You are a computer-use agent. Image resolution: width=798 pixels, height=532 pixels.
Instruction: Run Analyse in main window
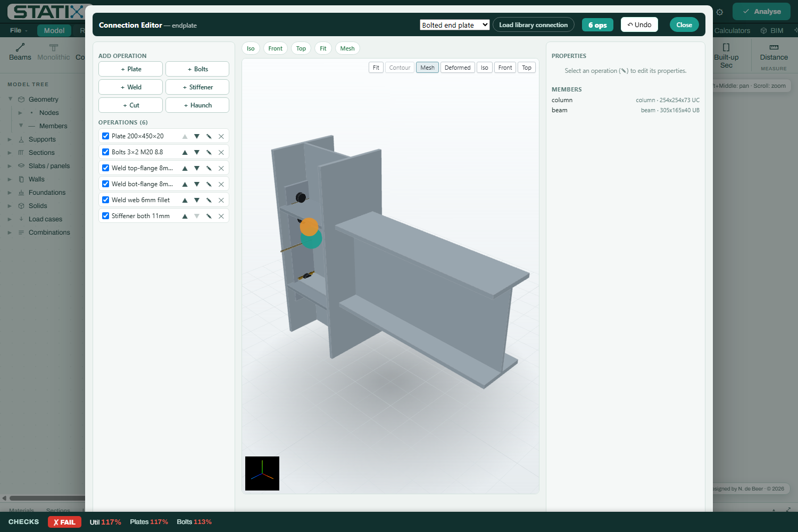761,12
